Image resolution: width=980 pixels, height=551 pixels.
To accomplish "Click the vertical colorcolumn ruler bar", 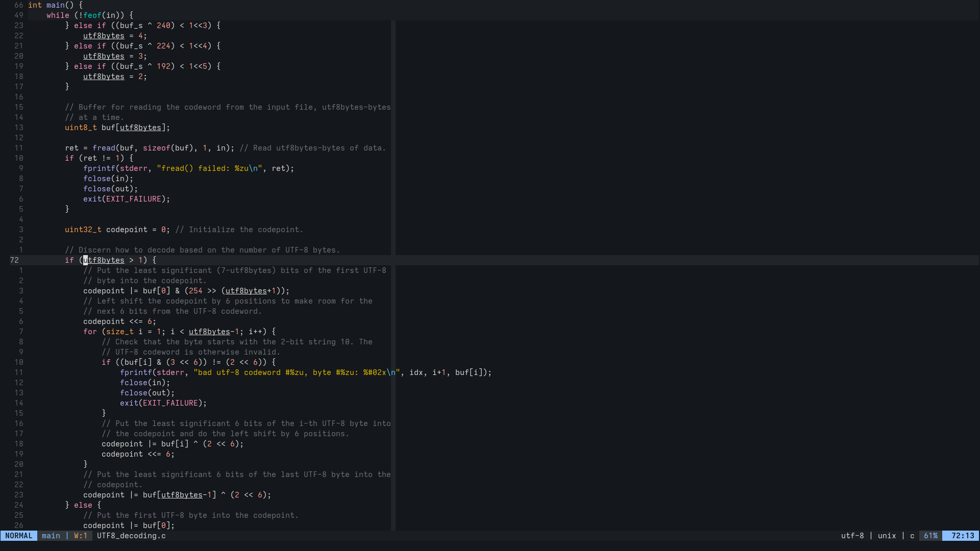I will click(x=393, y=275).
